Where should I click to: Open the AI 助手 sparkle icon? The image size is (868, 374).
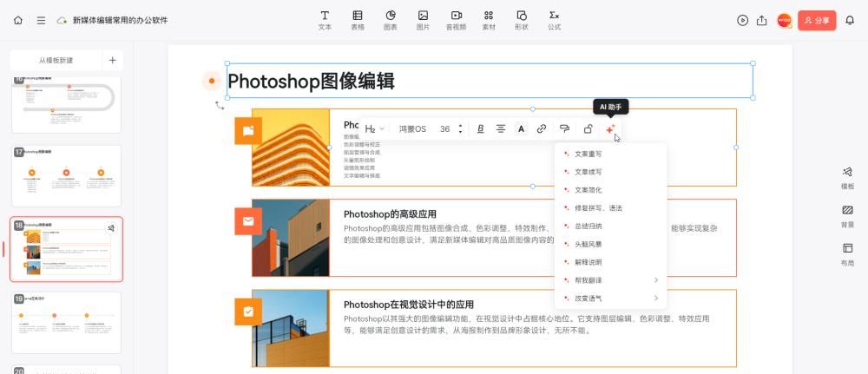tap(610, 129)
